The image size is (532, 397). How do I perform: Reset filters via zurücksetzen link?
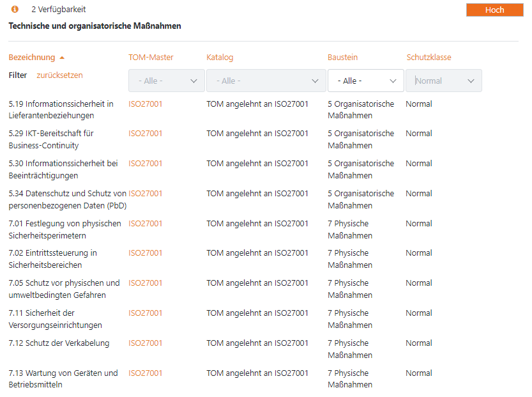59,75
